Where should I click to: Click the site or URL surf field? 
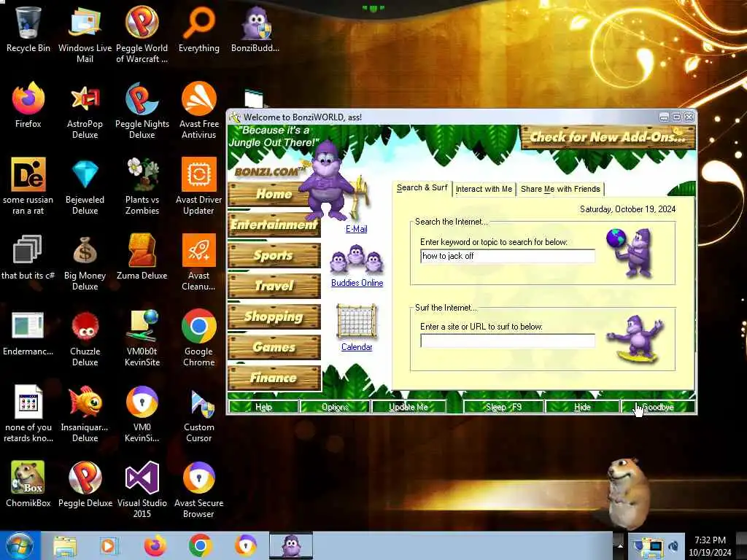click(508, 341)
